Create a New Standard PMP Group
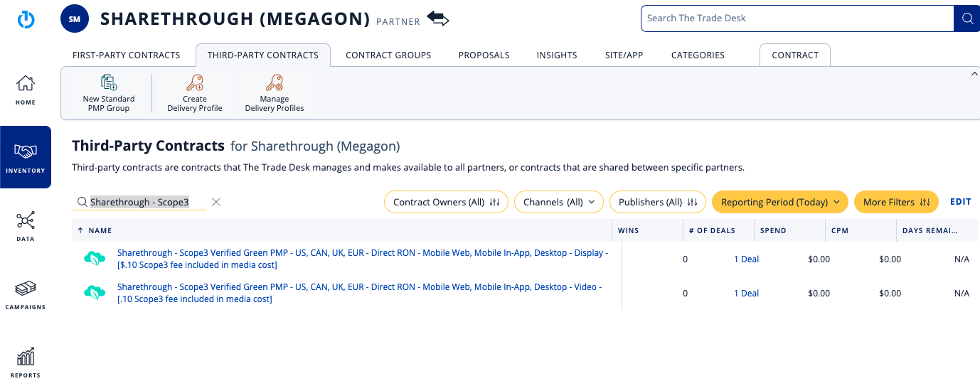The height and width of the screenshot is (381, 980). click(109, 93)
